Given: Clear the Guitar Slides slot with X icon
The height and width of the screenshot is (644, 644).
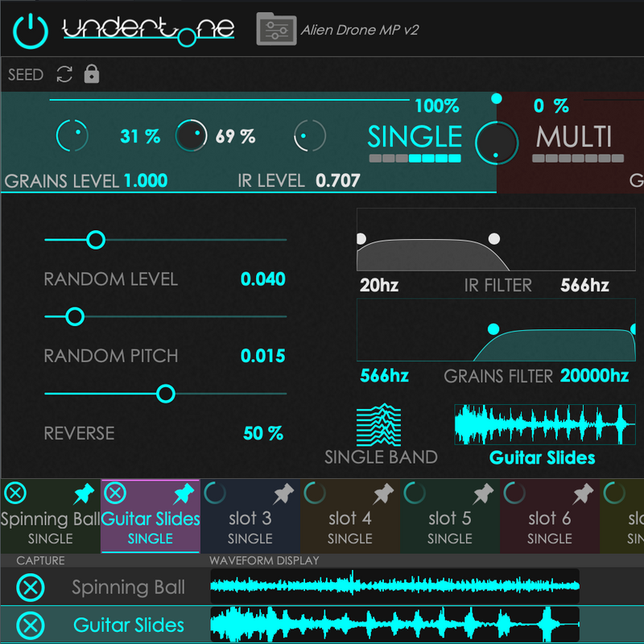Looking at the screenshot, I should pyautogui.click(x=115, y=493).
